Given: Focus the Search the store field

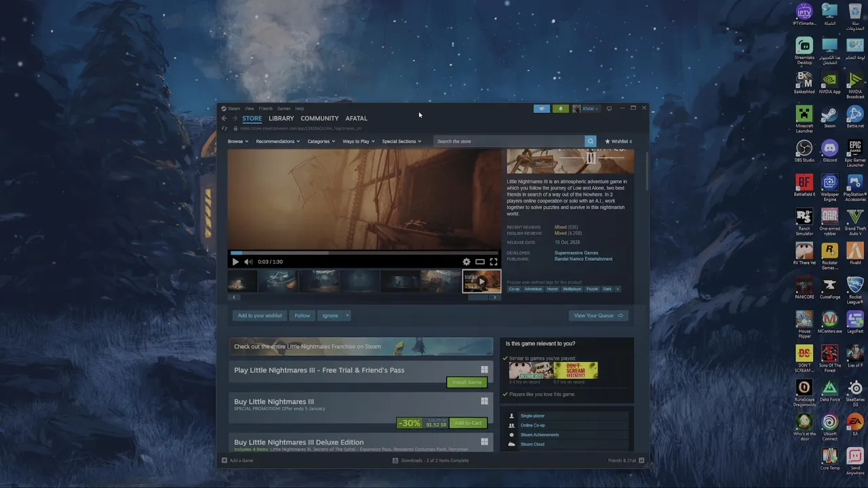Looking at the screenshot, I should pos(509,141).
